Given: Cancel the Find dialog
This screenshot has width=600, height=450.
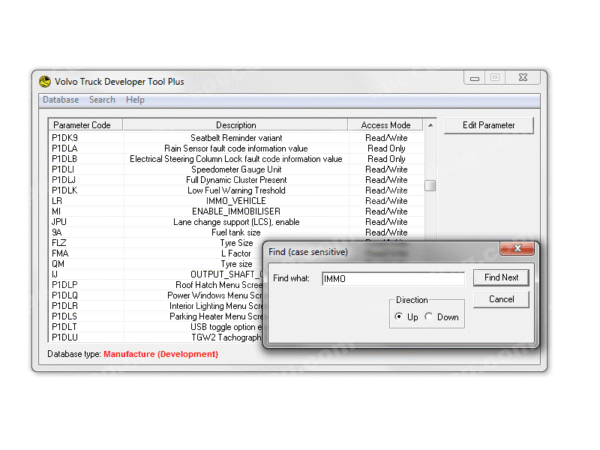Looking at the screenshot, I should point(501,299).
